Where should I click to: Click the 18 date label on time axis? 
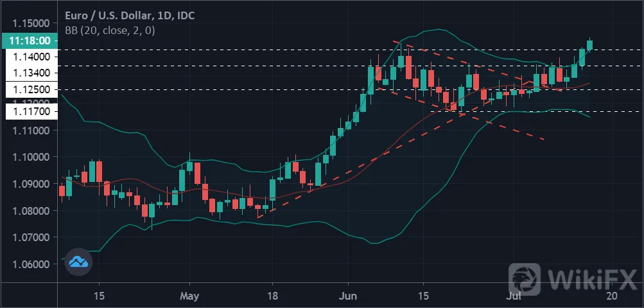point(272,296)
